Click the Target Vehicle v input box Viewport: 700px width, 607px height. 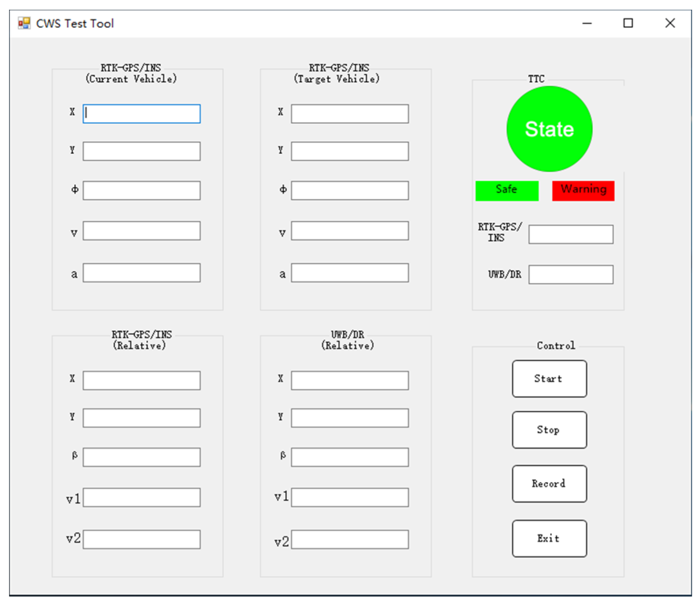(350, 231)
